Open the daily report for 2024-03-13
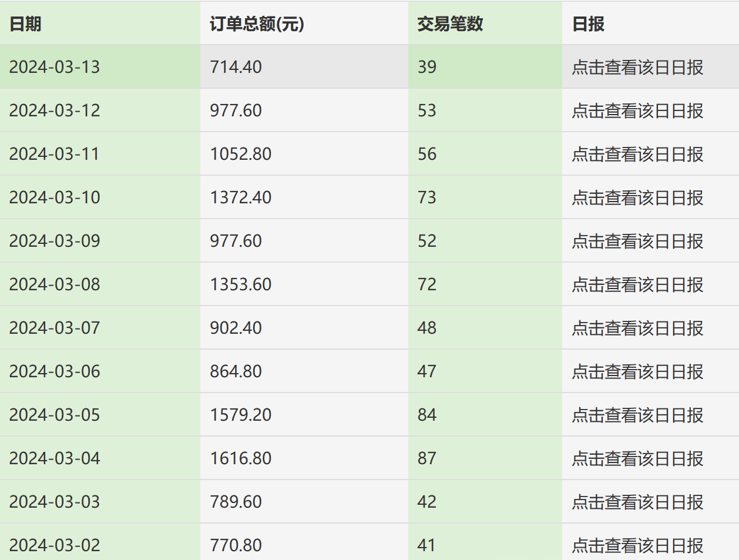The height and width of the screenshot is (560, 739). (637, 67)
